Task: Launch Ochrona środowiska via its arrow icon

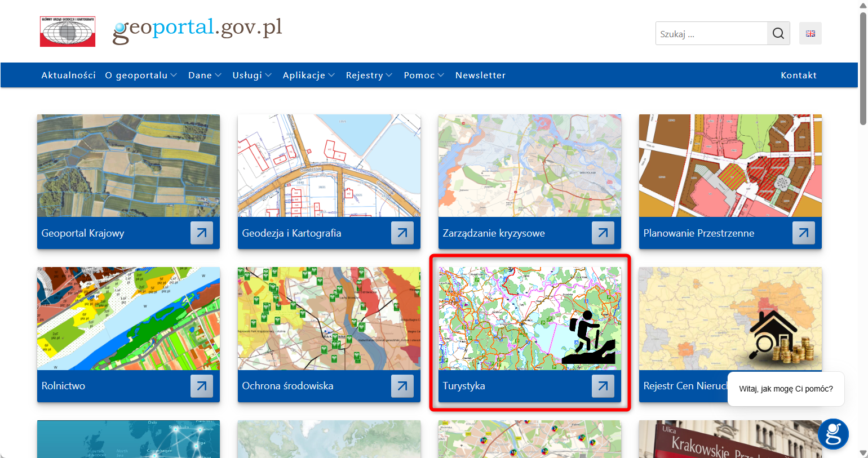Action: [402, 386]
